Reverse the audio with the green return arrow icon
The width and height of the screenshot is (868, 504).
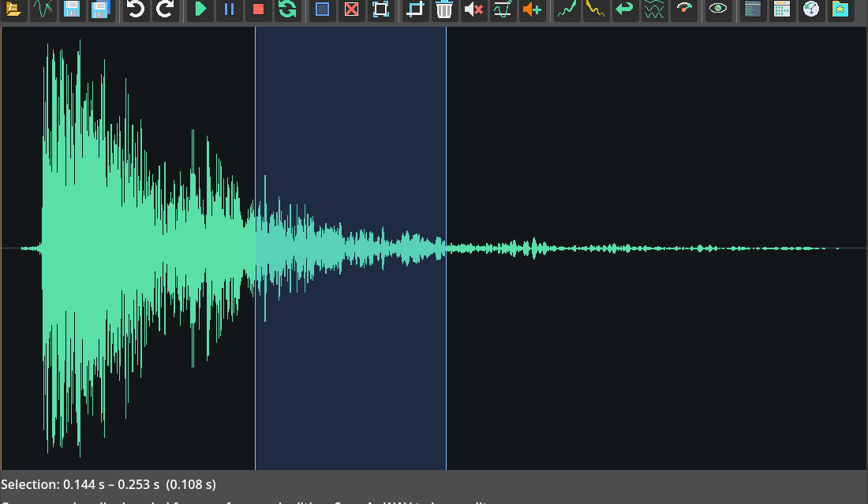click(x=625, y=9)
